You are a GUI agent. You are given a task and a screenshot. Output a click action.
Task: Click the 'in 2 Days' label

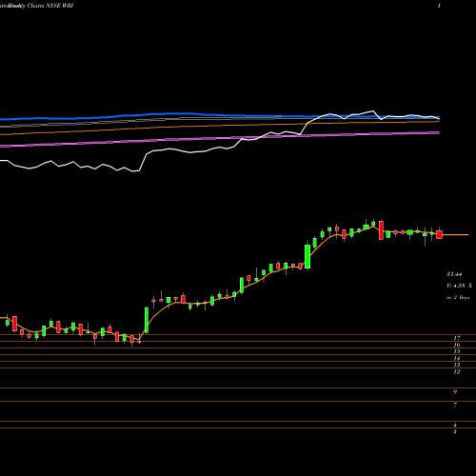click(458, 297)
